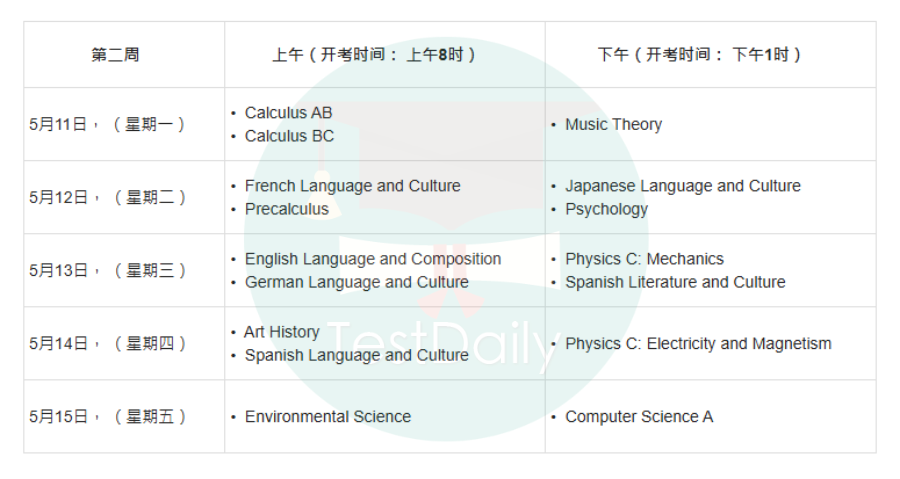Image resolution: width=900 pixels, height=479 pixels.
Task: Click German Language and Culture
Action: pos(356,282)
